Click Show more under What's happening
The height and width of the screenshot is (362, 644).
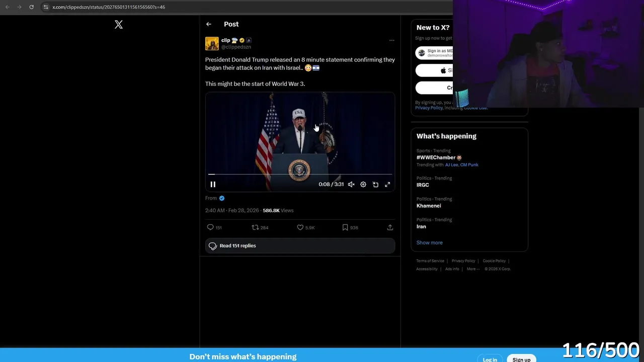tap(429, 243)
